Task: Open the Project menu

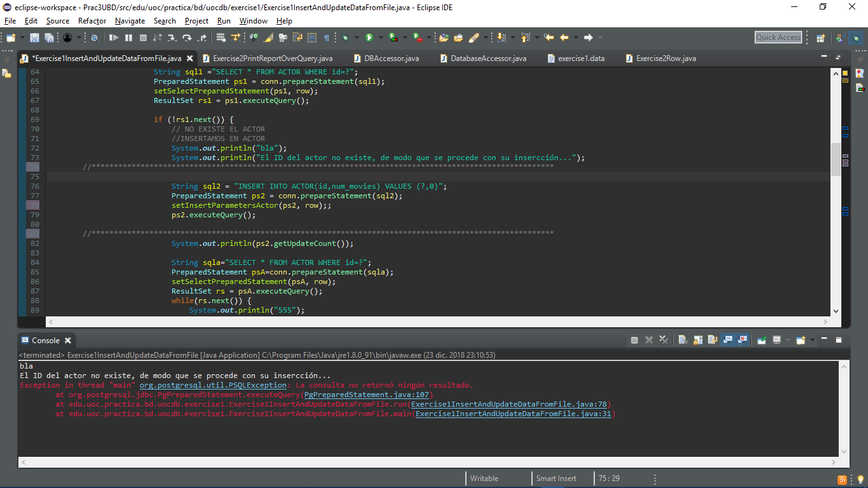Action: click(x=196, y=21)
